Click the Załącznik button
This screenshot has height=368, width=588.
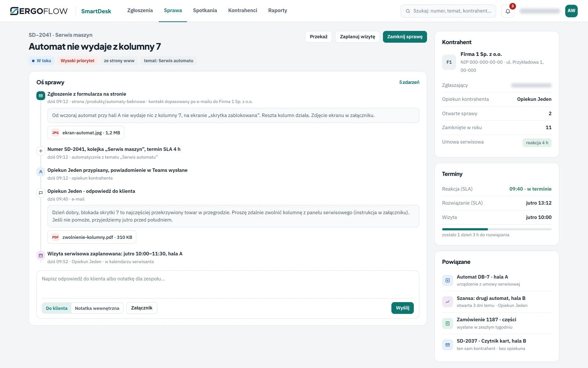(142, 308)
